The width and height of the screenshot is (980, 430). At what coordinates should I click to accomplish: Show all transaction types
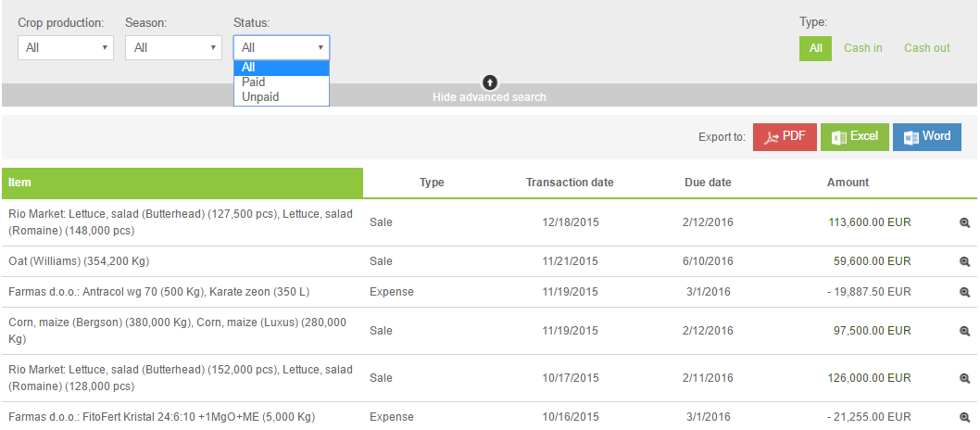815,48
